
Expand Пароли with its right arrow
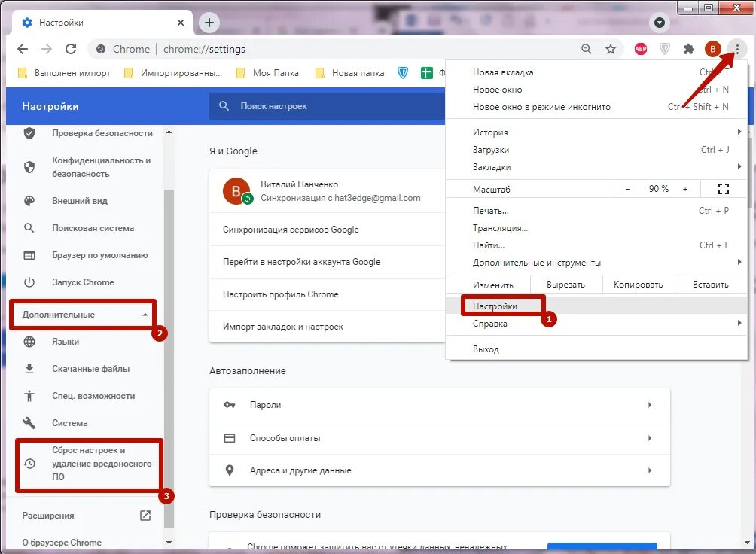click(x=650, y=405)
